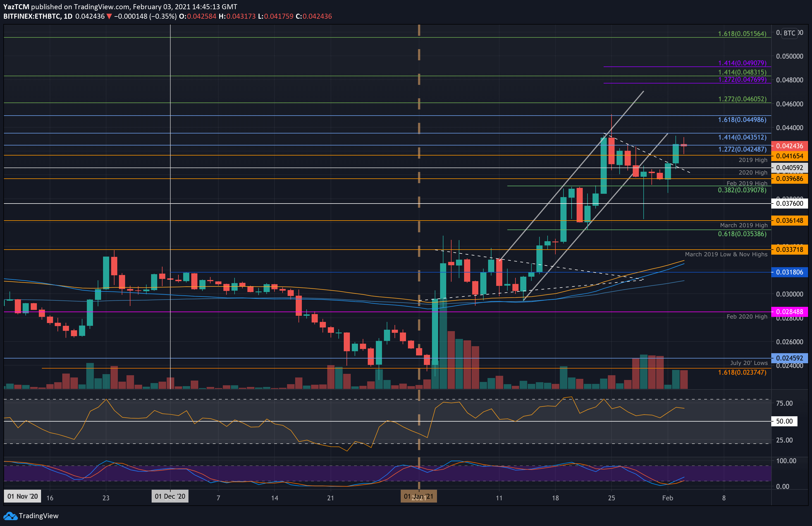Select the current price tag 0.042436

click(x=789, y=146)
